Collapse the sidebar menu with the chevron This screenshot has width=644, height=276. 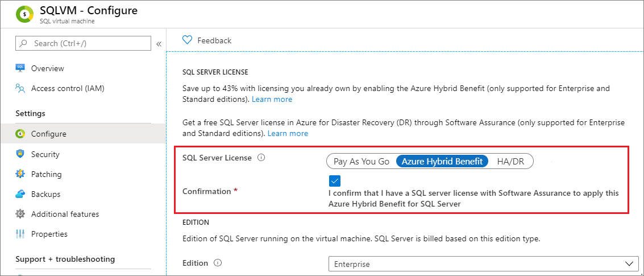click(159, 44)
